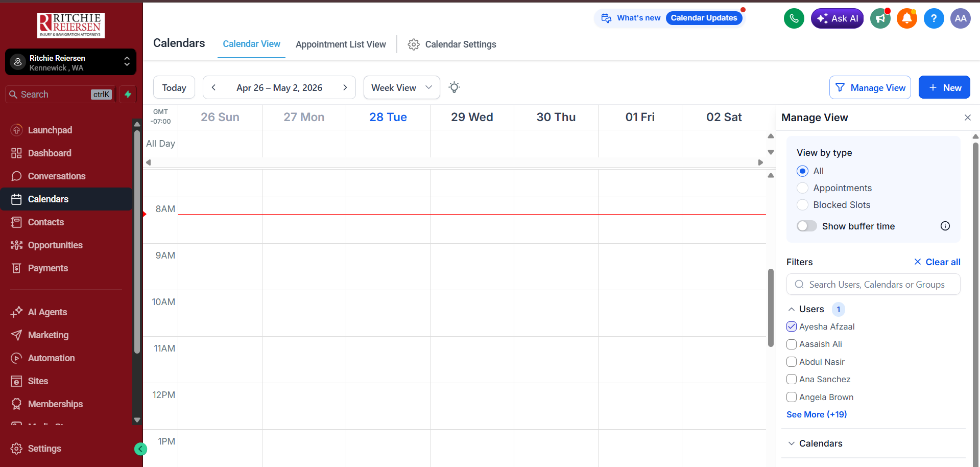This screenshot has height=467, width=980.
Task: Click the sidebar Search field
Action: [61, 95]
